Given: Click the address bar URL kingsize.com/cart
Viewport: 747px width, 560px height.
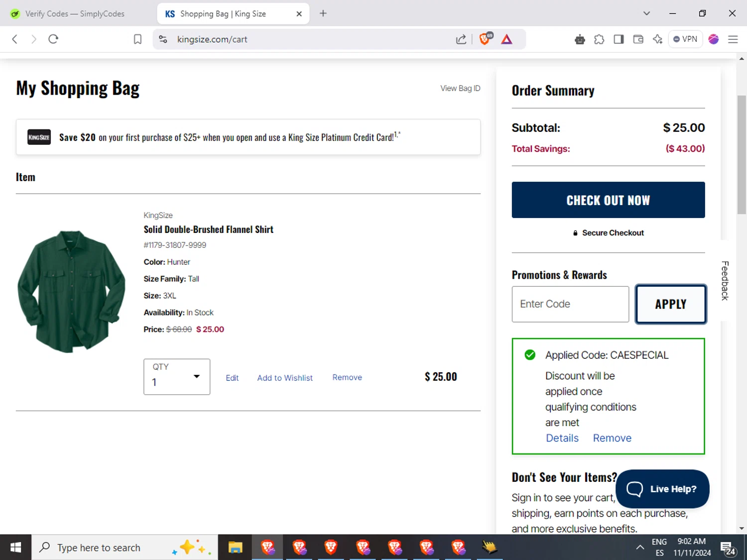Looking at the screenshot, I should [212, 39].
